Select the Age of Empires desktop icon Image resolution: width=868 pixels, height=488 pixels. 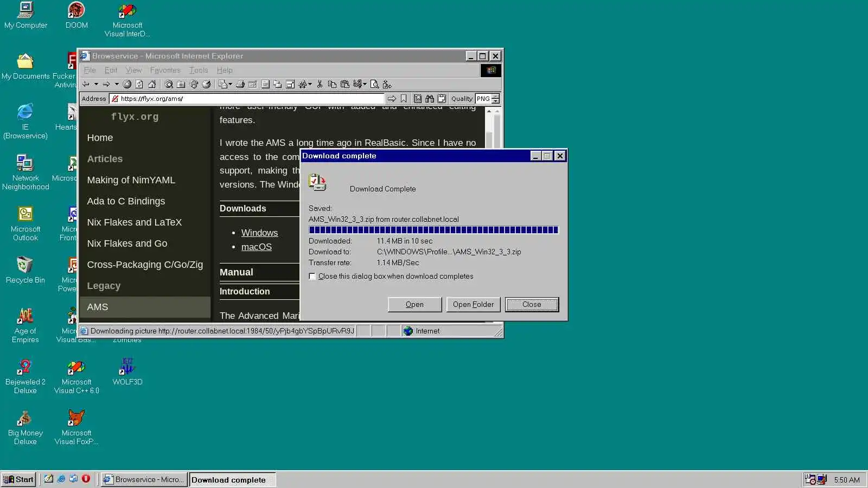pyautogui.click(x=25, y=325)
